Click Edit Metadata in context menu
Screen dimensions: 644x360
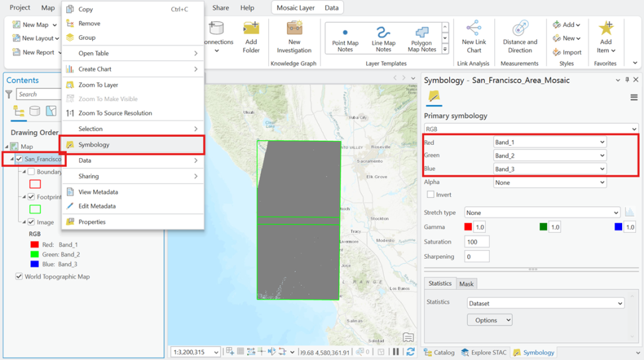coord(133,206)
